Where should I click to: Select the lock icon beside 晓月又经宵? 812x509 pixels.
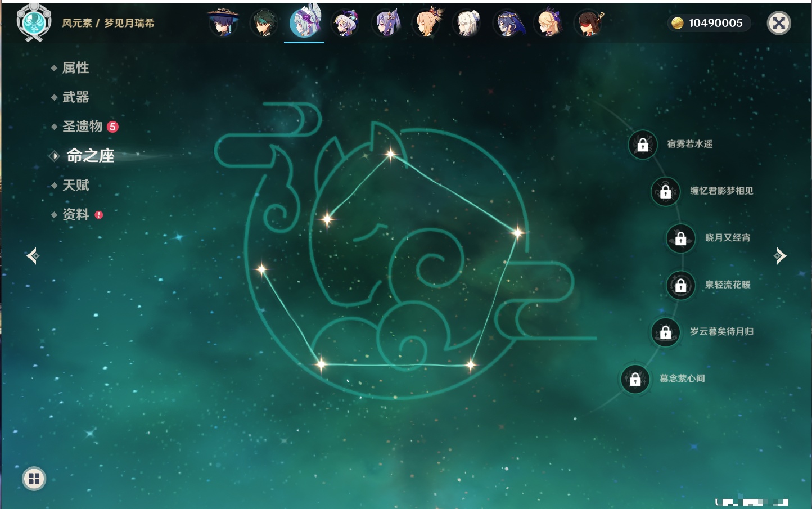pyautogui.click(x=681, y=238)
